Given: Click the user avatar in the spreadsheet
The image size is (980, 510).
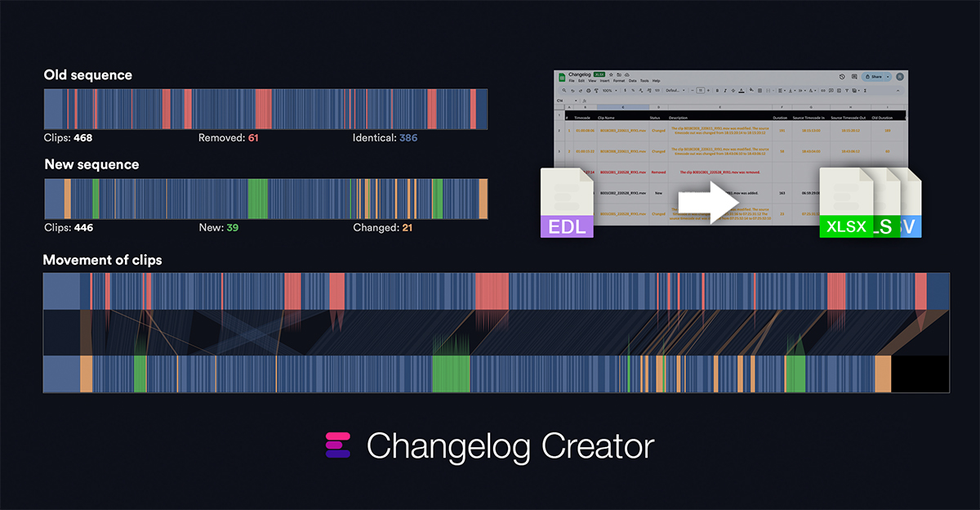Looking at the screenshot, I should click(900, 77).
